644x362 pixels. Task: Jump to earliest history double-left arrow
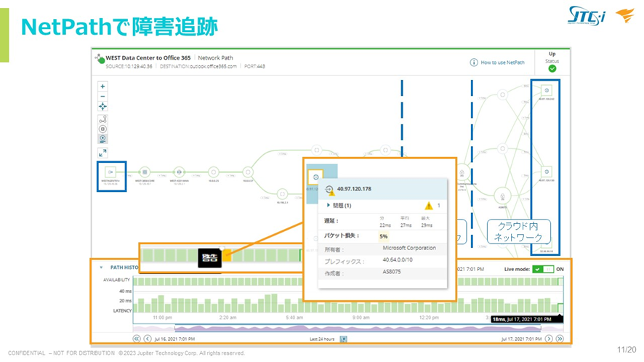pyautogui.click(x=137, y=339)
